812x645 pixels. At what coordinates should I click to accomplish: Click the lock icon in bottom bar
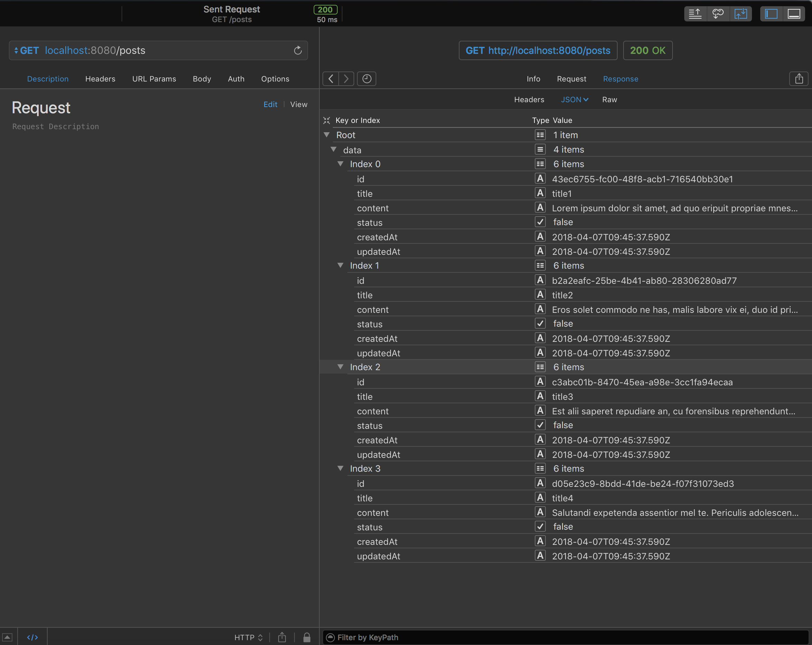307,637
